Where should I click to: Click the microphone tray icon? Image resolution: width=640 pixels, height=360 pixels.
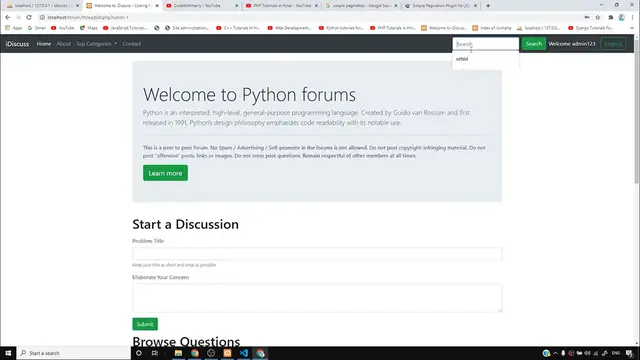(563, 353)
